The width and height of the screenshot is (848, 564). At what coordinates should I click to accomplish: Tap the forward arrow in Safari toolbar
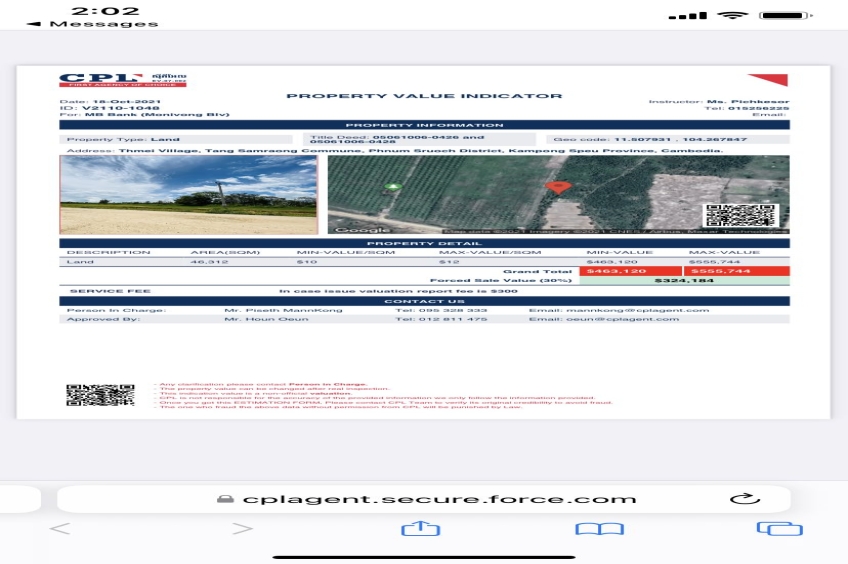tap(242, 529)
